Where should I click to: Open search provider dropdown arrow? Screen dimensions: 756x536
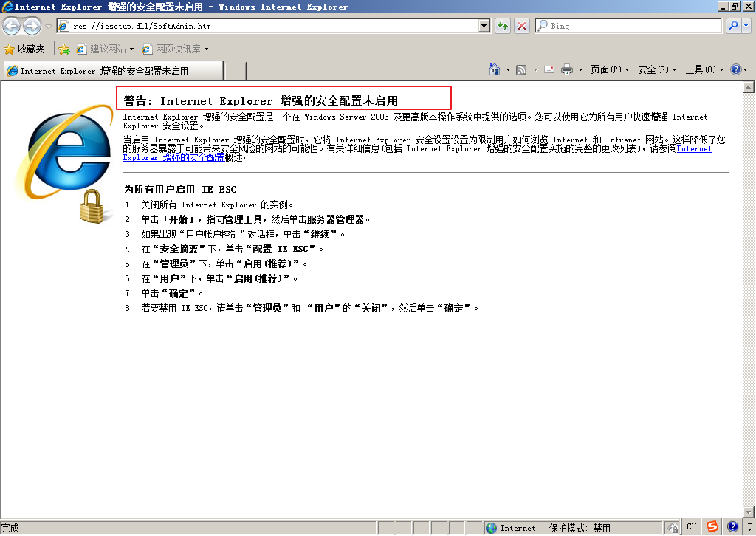[746, 26]
